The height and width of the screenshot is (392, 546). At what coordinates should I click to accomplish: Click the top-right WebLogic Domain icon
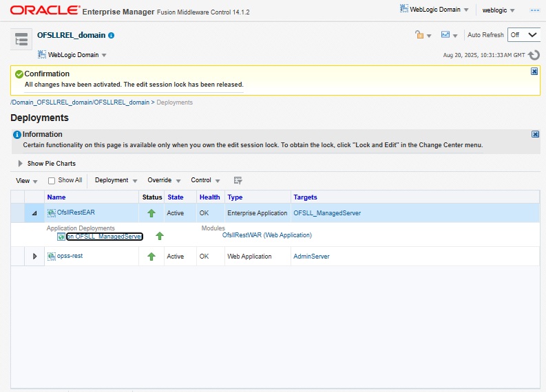(404, 9)
